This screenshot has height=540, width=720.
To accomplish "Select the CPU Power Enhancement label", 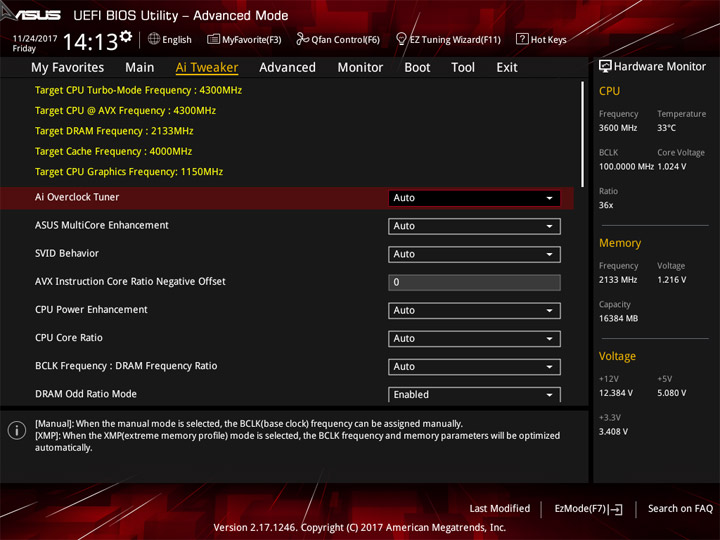I will coord(91,309).
